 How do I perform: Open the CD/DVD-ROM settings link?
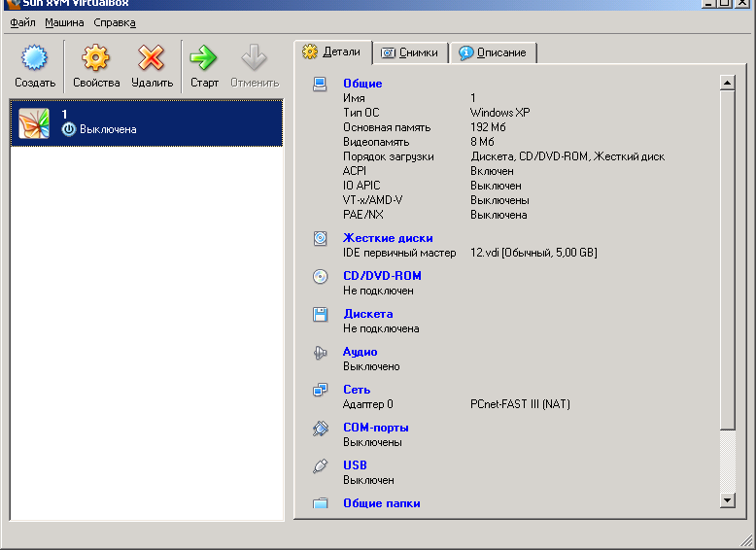[382, 276]
